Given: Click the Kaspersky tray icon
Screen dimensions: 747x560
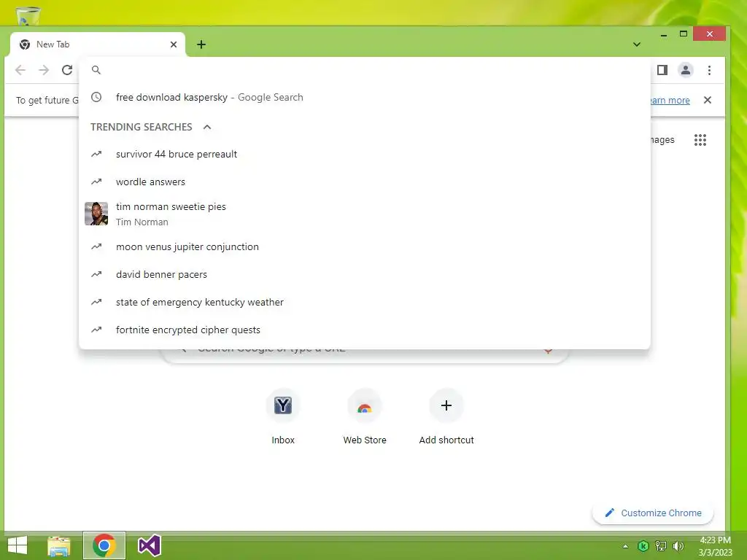Looking at the screenshot, I should [x=643, y=546].
